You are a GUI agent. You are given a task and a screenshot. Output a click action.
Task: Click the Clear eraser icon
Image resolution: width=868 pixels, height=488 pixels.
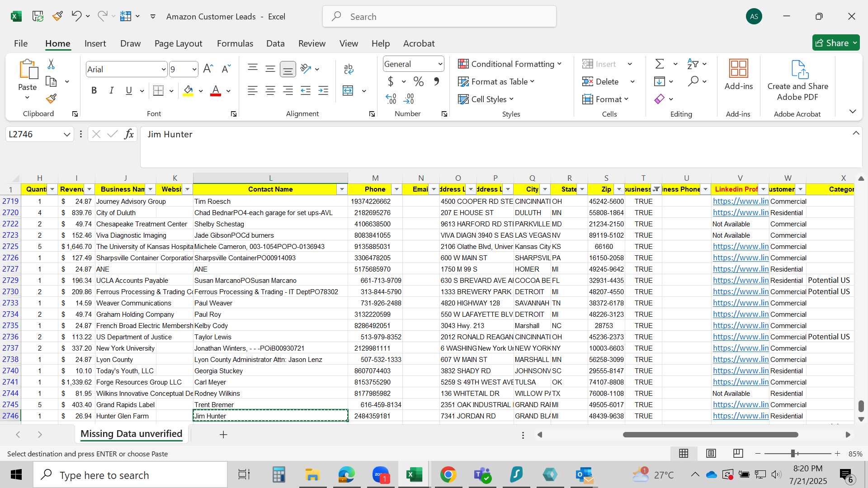pyautogui.click(x=660, y=99)
